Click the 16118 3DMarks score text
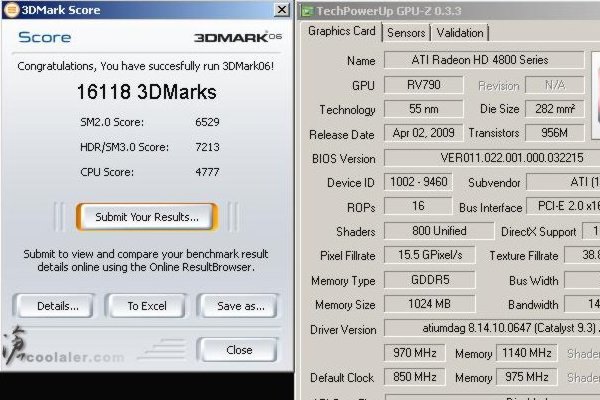600x400 pixels. pyautogui.click(x=147, y=92)
